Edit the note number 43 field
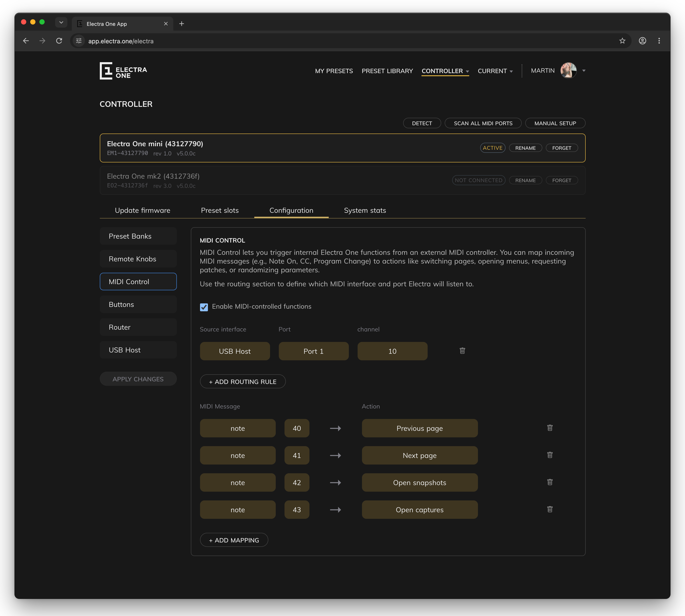Image resolution: width=685 pixels, height=616 pixels. point(297,509)
